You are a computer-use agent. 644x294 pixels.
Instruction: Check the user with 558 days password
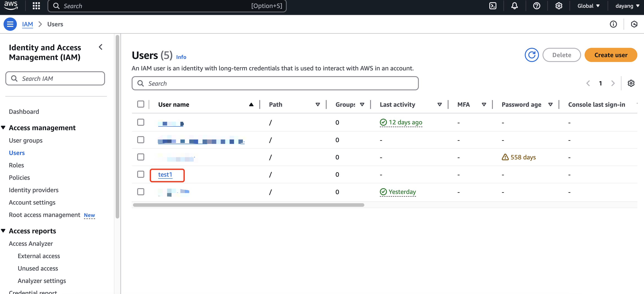[x=141, y=157]
